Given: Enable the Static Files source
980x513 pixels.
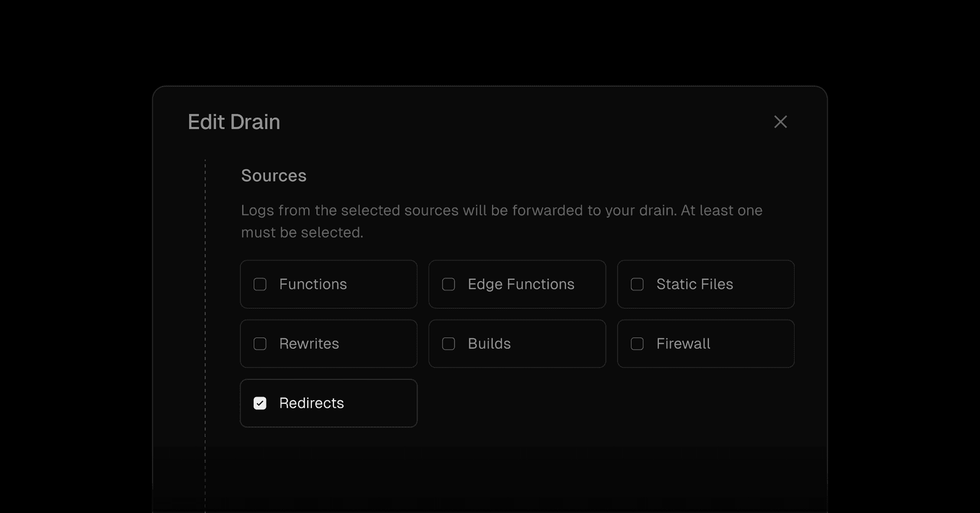Looking at the screenshot, I should [x=636, y=284].
